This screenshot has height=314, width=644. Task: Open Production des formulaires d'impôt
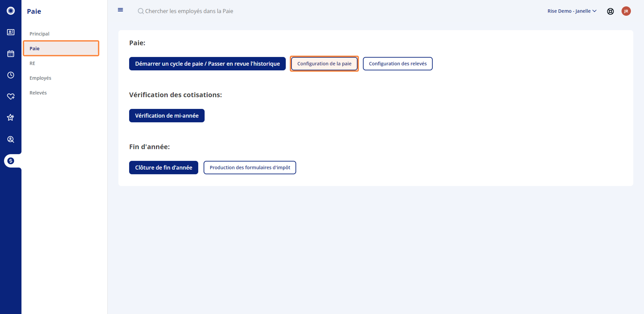250,168
